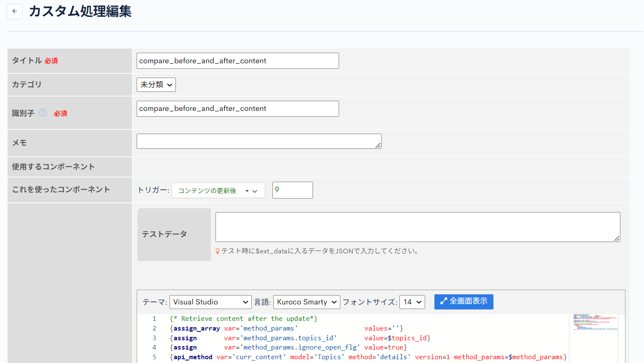Screen dimensions: 644x363
Task: Grab the メモ textarea resize handle
Action: coord(378,145)
